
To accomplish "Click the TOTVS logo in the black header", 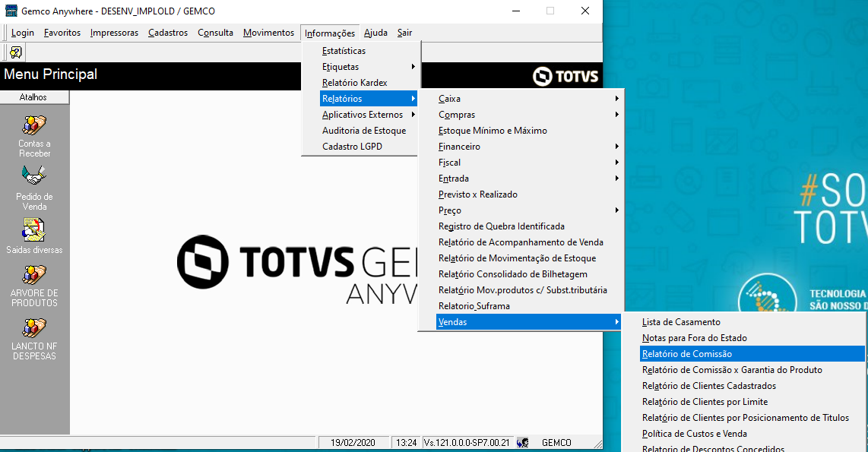I will click(x=565, y=76).
